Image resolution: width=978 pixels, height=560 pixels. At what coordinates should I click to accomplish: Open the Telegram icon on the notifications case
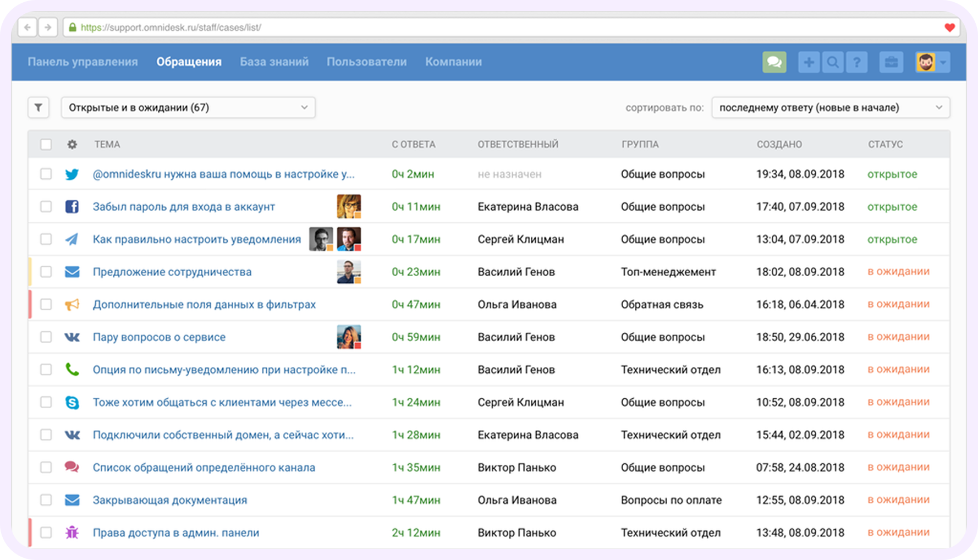pos(72,239)
